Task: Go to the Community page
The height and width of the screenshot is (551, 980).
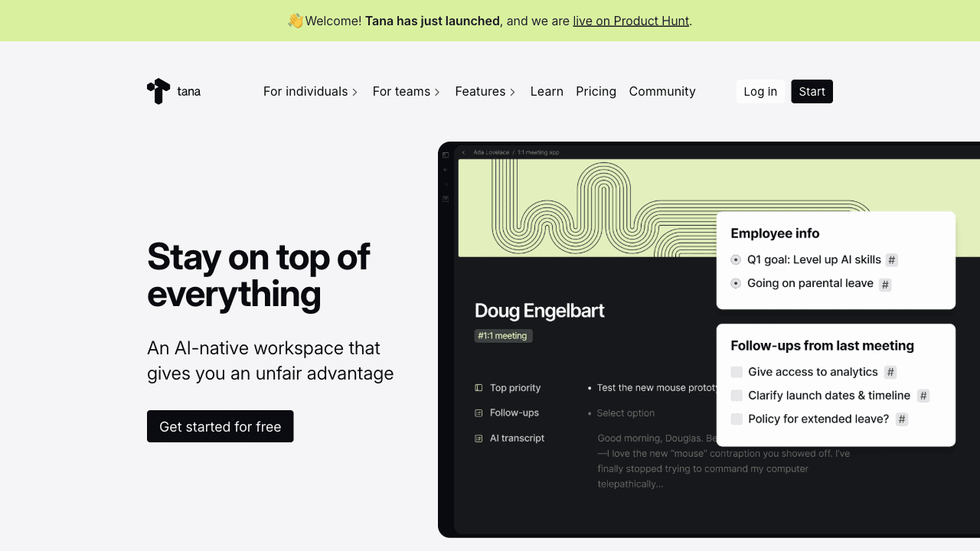Action: click(x=662, y=92)
